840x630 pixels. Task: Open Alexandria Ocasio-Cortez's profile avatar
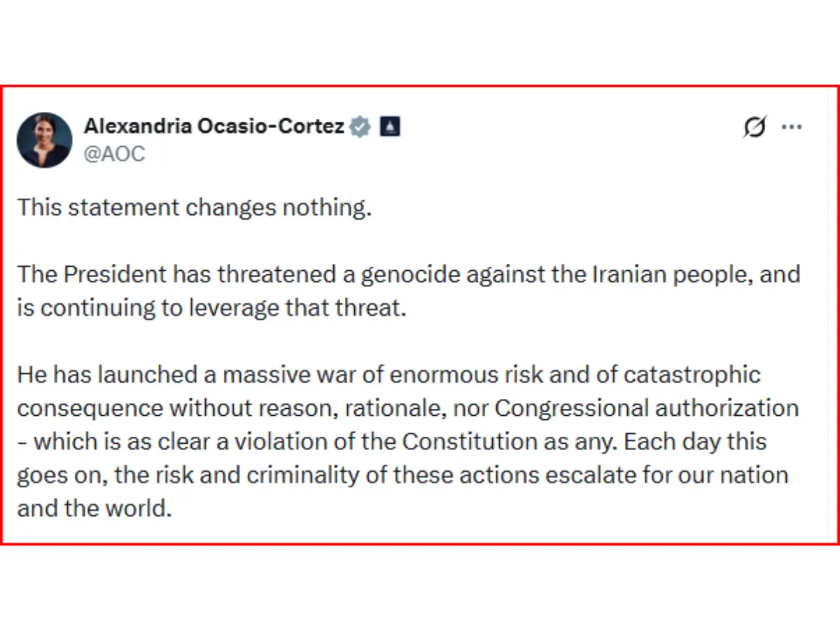point(45,140)
